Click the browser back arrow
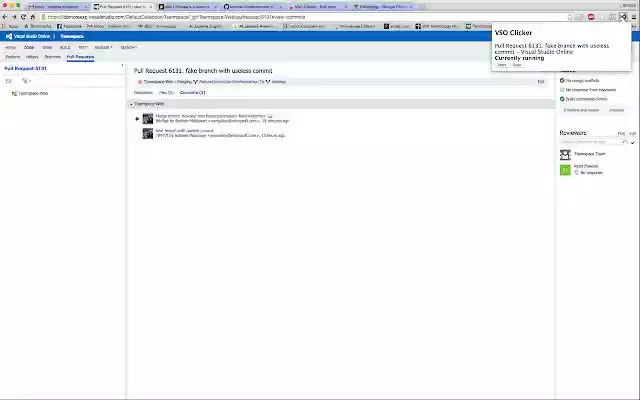Viewport: 640px width, 400px height. [x=5, y=17]
